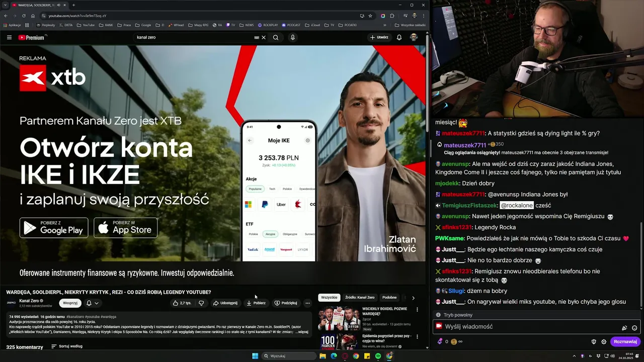Open the Windows Start menu
Viewport: 644px width, 362px height.
point(255,356)
